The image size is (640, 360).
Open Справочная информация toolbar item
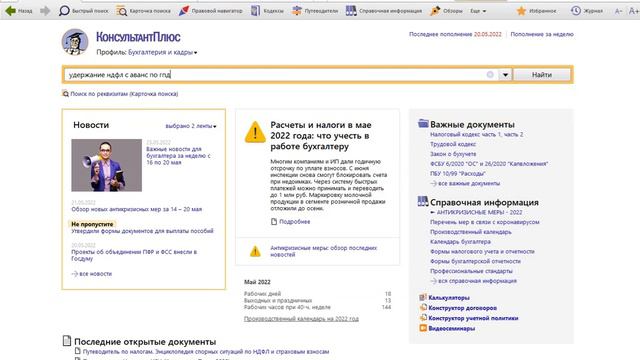(384, 11)
